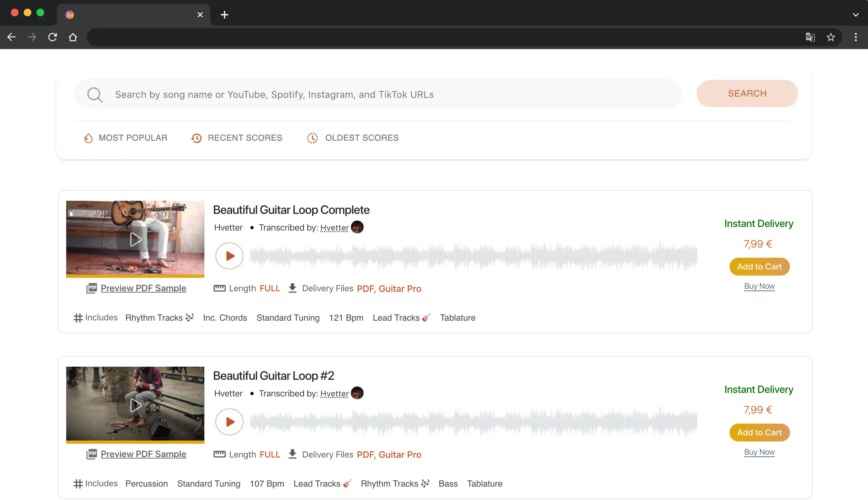The width and height of the screenshot is (868, 500).
Task: Click the browser home icon
Action: tap(73, 37)
